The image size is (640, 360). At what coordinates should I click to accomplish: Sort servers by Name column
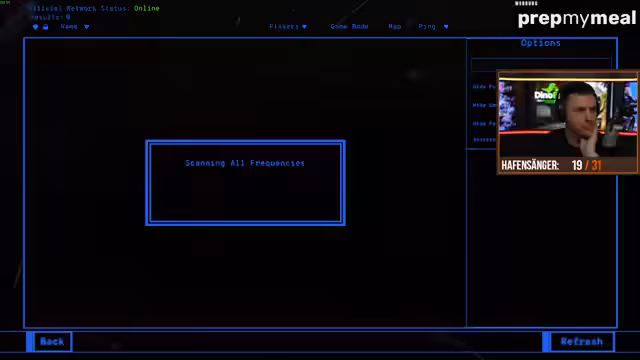click(69, 27)
